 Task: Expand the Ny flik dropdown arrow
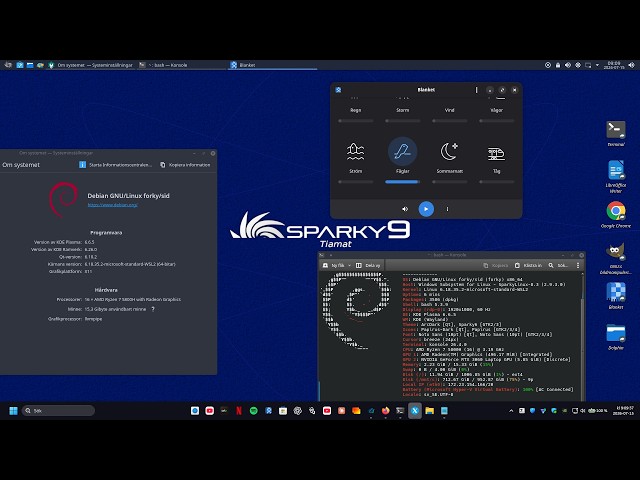[349, 265]
